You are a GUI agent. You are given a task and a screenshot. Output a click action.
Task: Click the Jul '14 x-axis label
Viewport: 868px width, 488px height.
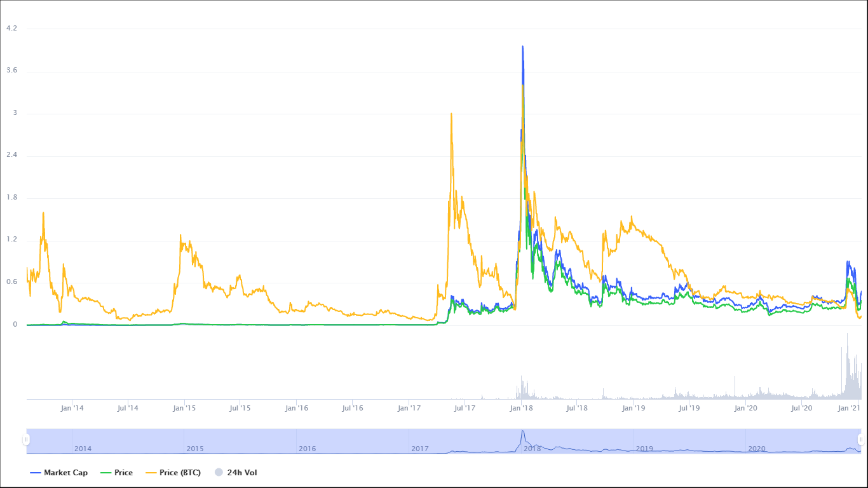coord(128,408)
